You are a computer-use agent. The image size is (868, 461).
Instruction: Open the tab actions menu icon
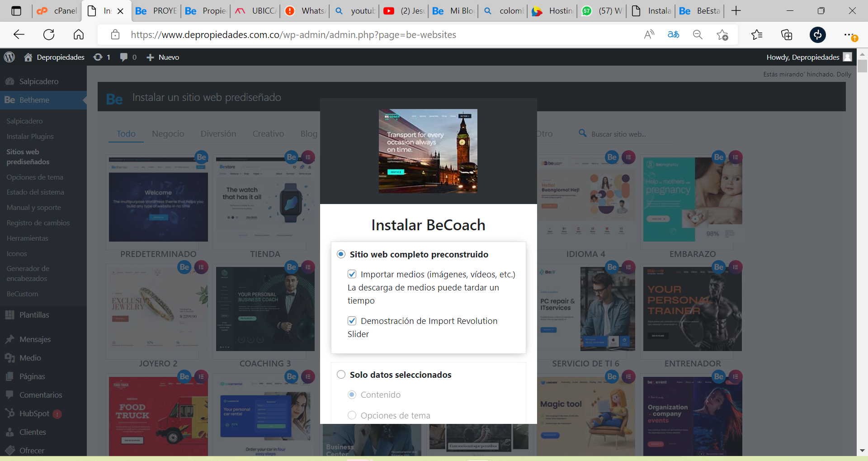(16, 11)
